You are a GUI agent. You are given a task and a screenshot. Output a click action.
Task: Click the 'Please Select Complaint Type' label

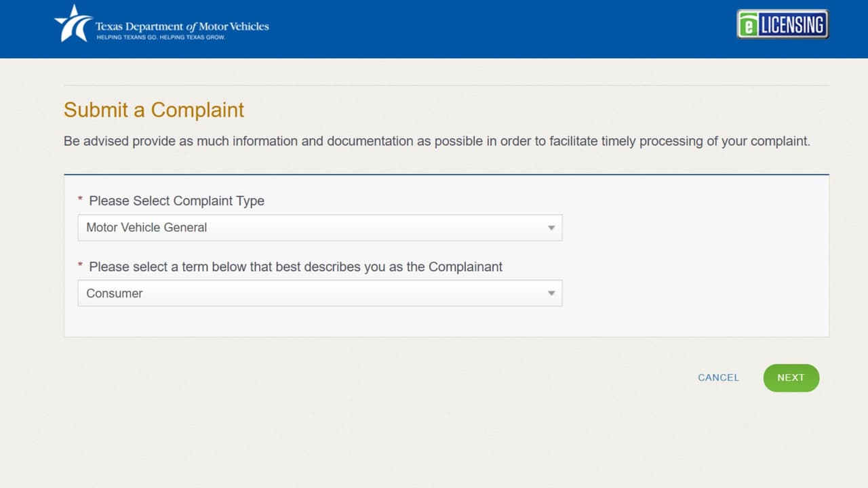pos(176,201)
